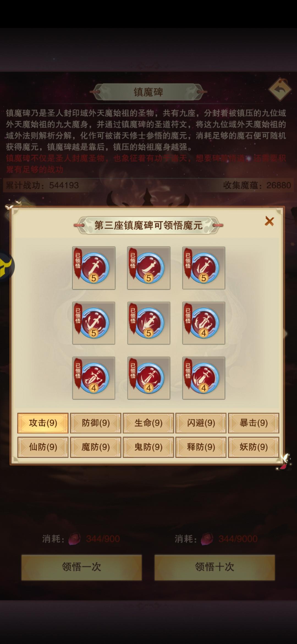
Task: Close the 第三座镇魔碑 popup with X
Action: pyautogui.click(x=269, y=221)
